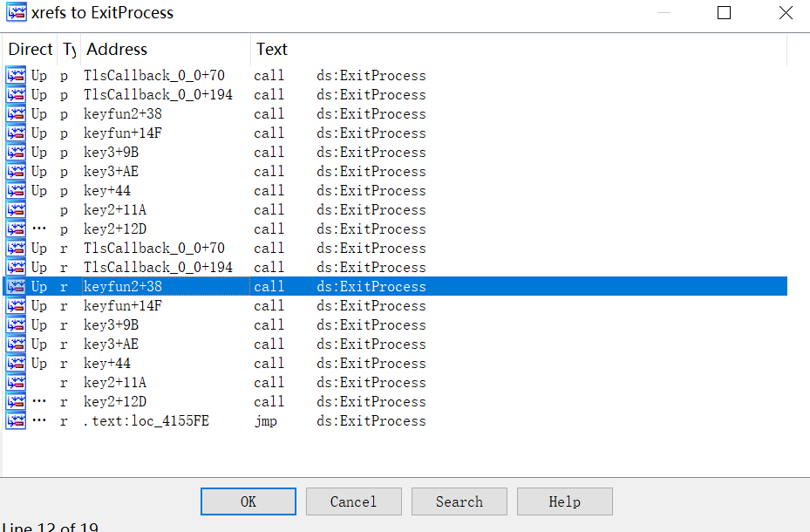Maximize the xrefs to ExitProcess window
The height and width of the screenshot is (532, 810).
(x=725, y=12)
